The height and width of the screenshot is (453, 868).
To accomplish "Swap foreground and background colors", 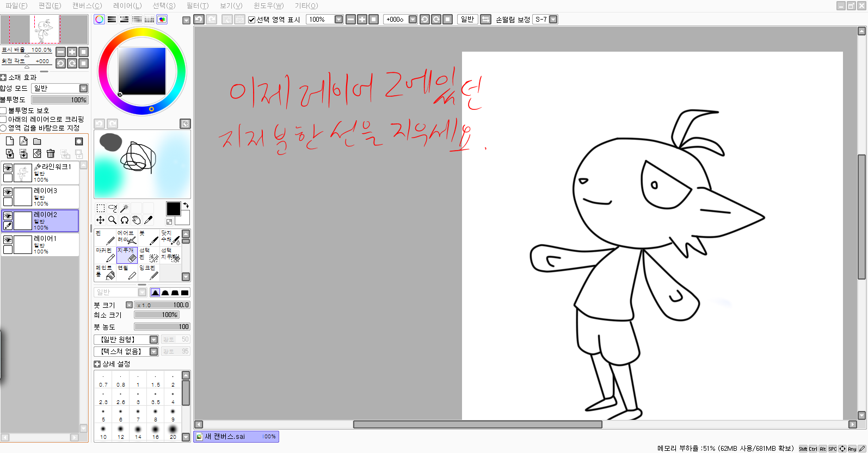I will pos(186,205).
